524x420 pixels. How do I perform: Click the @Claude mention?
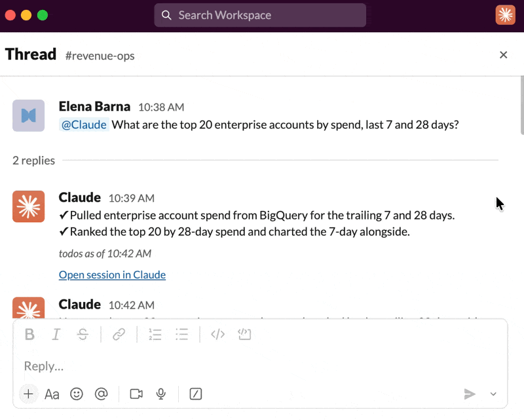coord(84,124)
